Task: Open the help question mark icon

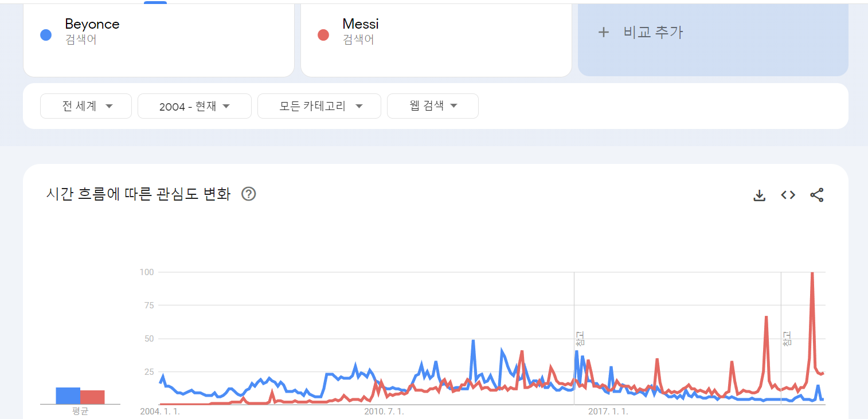Action: (x=248, y=194)
